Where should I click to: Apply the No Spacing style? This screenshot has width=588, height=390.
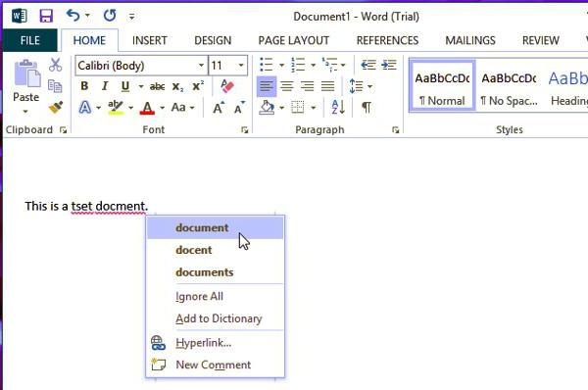510,86
